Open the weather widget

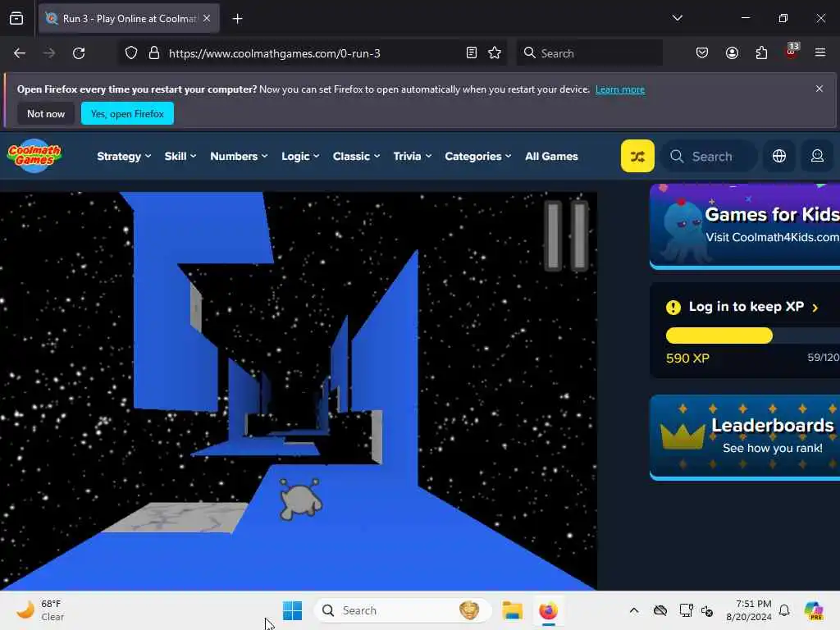[40, 610]
